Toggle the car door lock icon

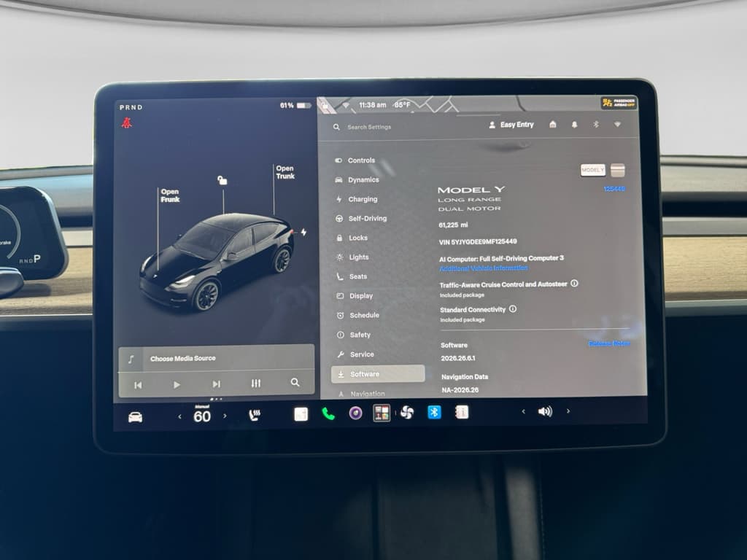[x=222, y=180]
